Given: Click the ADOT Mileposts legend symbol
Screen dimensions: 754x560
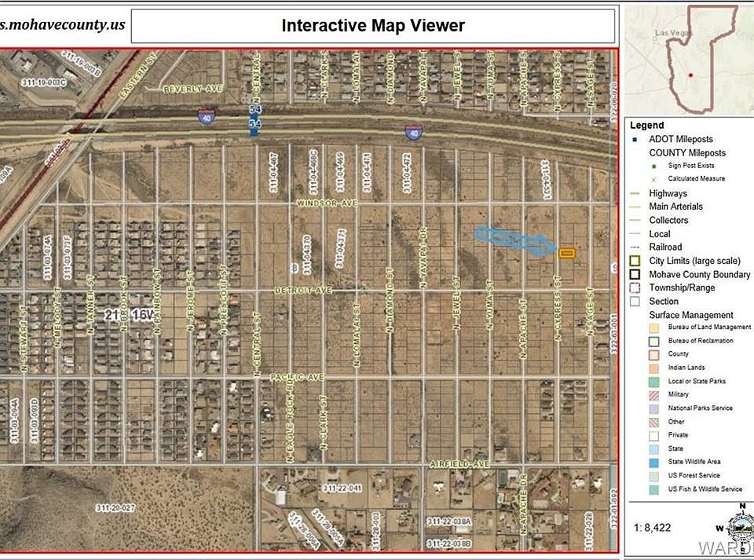Looking at the screenshot, I should pos(635,140).
